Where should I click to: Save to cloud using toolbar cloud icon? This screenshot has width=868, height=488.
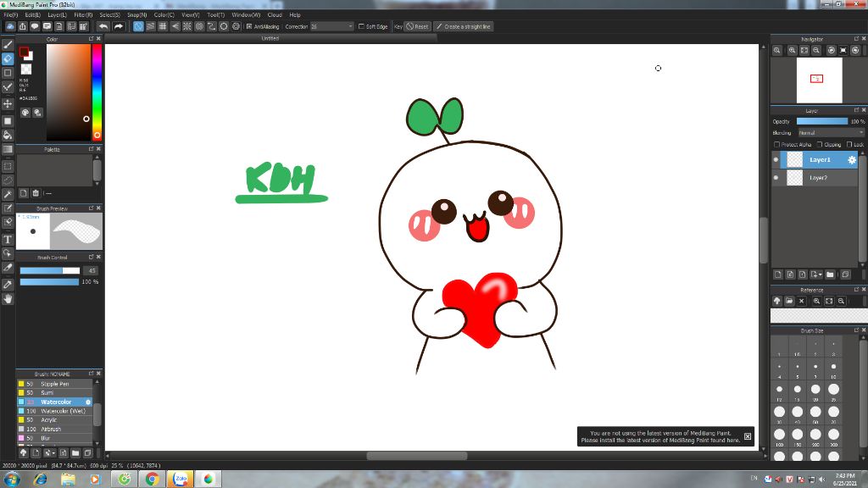click(x=10, y=26)
